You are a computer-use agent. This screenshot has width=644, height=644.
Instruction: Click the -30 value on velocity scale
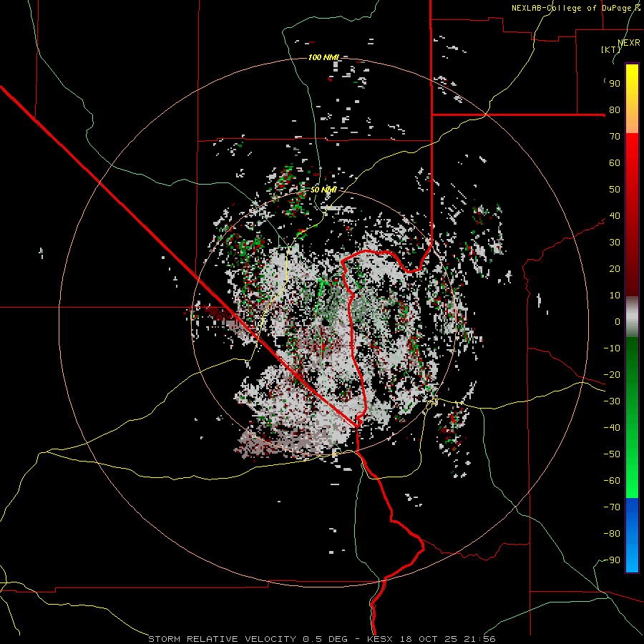[612, 401]
